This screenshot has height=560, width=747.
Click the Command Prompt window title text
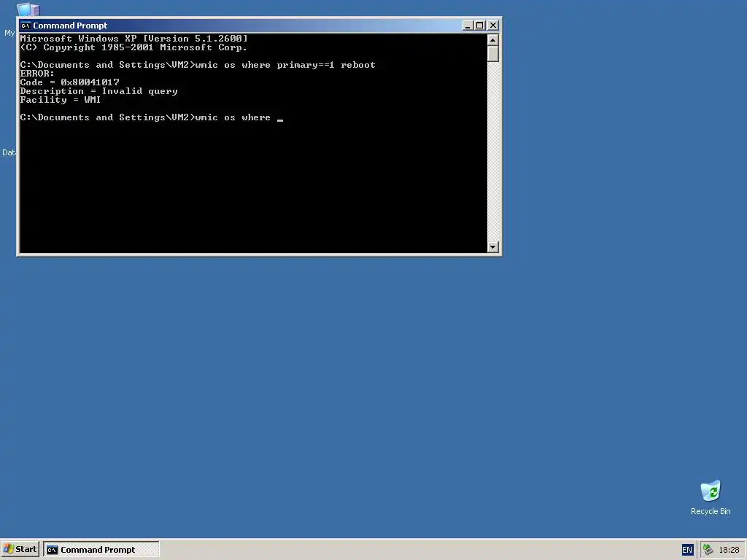click(70, 26)
